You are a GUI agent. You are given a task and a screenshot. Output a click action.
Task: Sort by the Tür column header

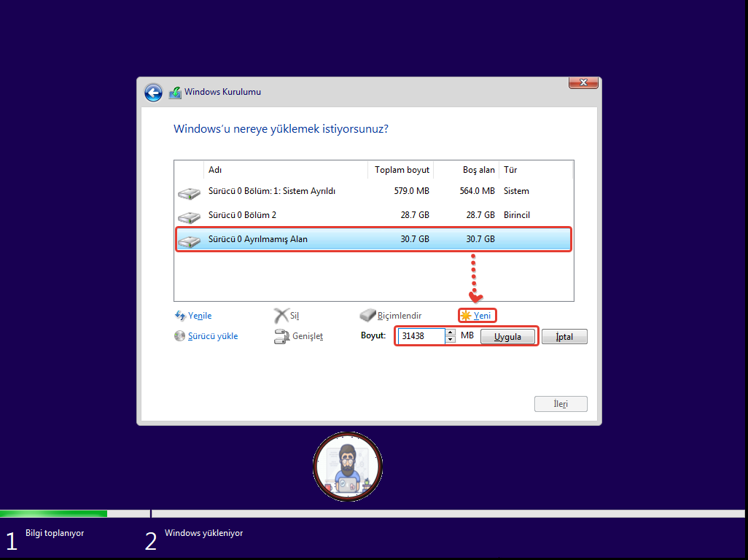pyautogui.click(x=536, y=170)
